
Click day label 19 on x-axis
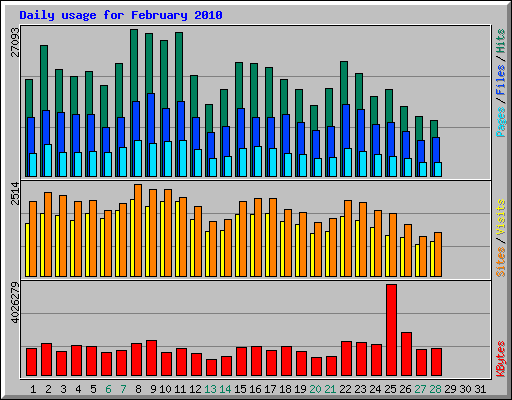point(300,389)
